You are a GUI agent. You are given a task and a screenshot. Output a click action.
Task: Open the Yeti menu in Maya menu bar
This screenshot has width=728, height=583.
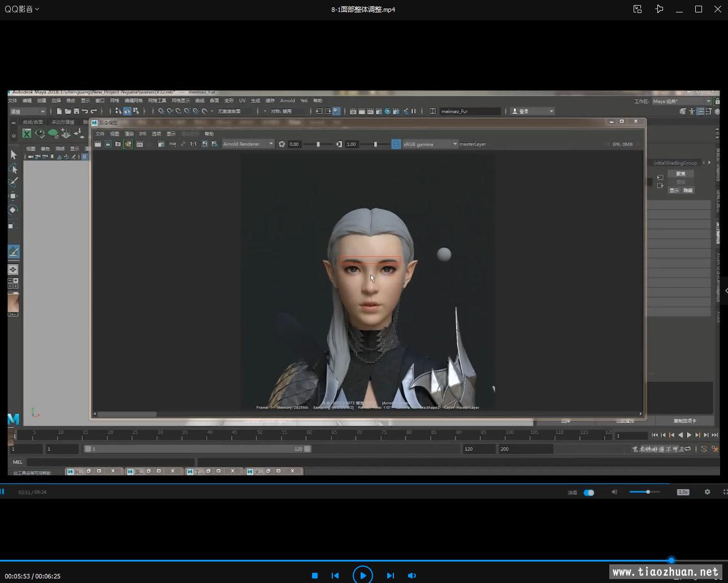pyautogui.click(x=304, y=101)
